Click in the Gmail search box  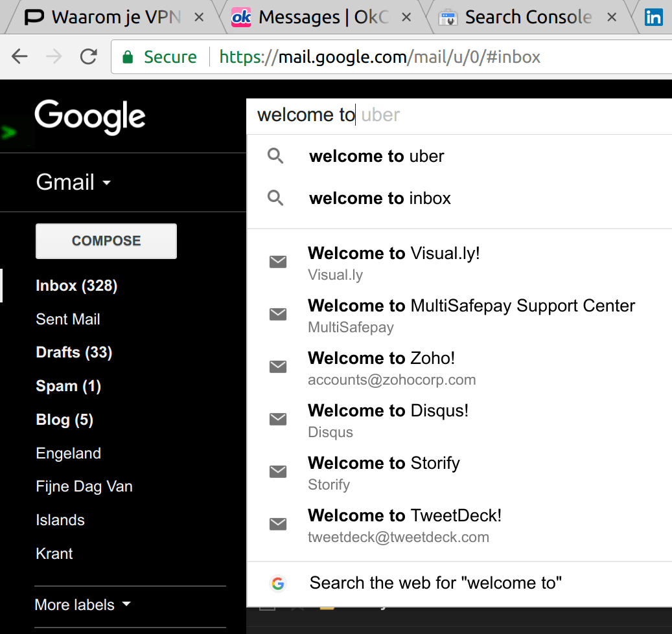pos(459,115)
